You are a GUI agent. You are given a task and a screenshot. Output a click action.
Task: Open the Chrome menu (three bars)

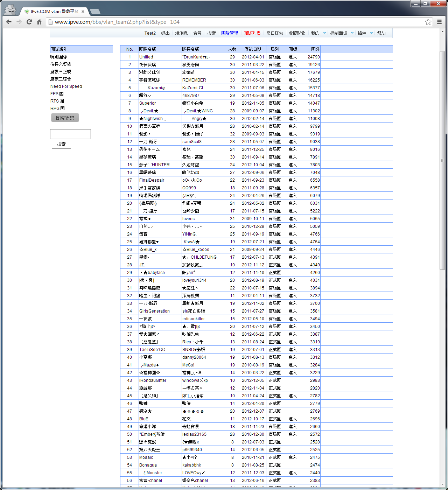tap(440, 22)
